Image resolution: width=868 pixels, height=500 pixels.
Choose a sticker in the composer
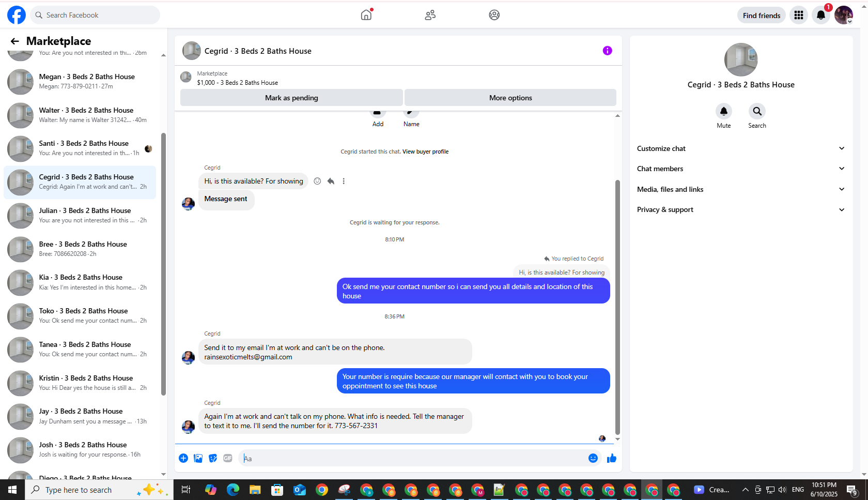click(x=213, y=458)
